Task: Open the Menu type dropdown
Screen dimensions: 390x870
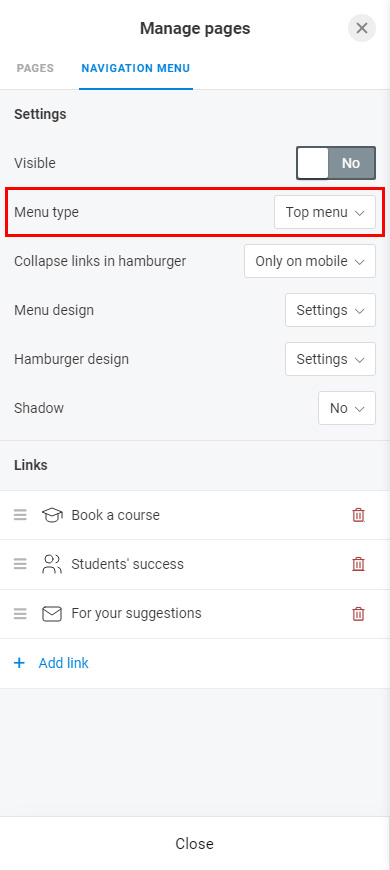Action: click(325, 212)
